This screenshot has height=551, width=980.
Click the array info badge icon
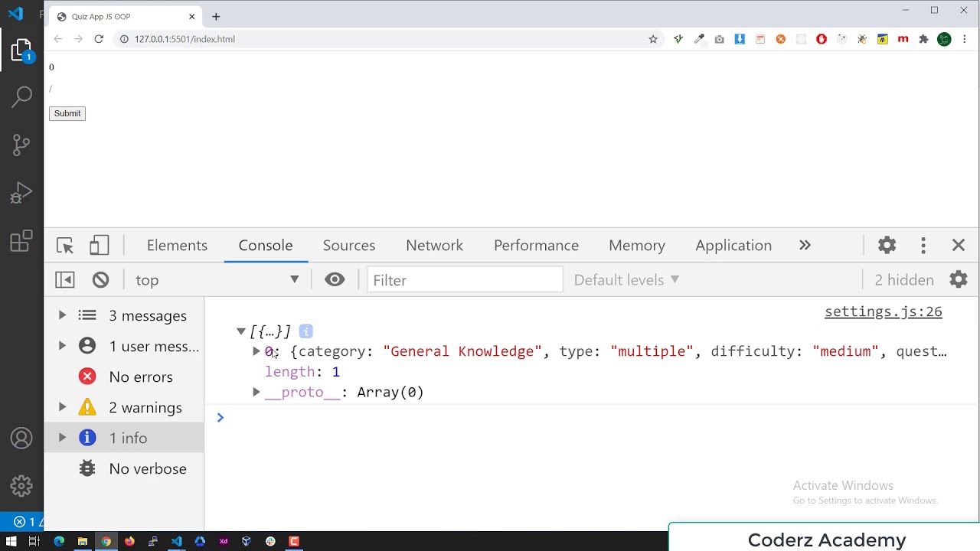(305, 331)
